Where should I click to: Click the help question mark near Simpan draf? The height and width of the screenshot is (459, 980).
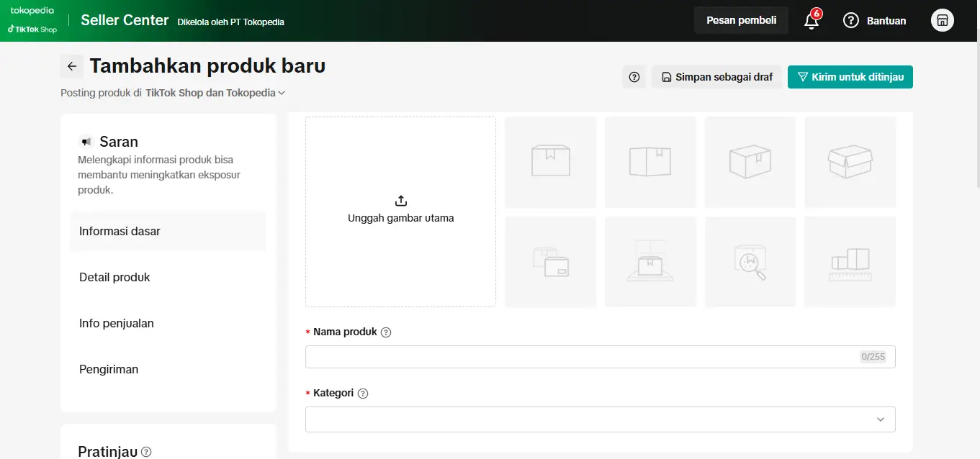tap(634, 77)
